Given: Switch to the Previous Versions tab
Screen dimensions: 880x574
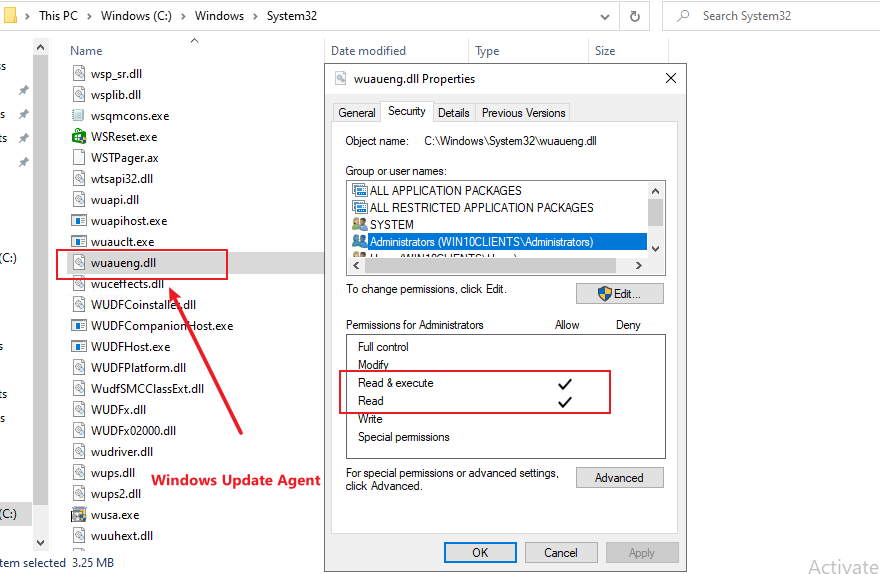Looking at the screenshot, I should pos(524,113).
